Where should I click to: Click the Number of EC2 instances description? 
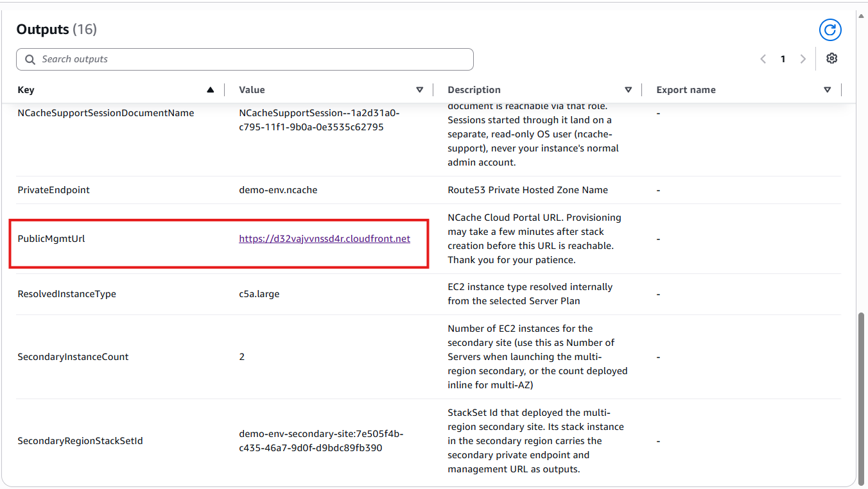537,357
